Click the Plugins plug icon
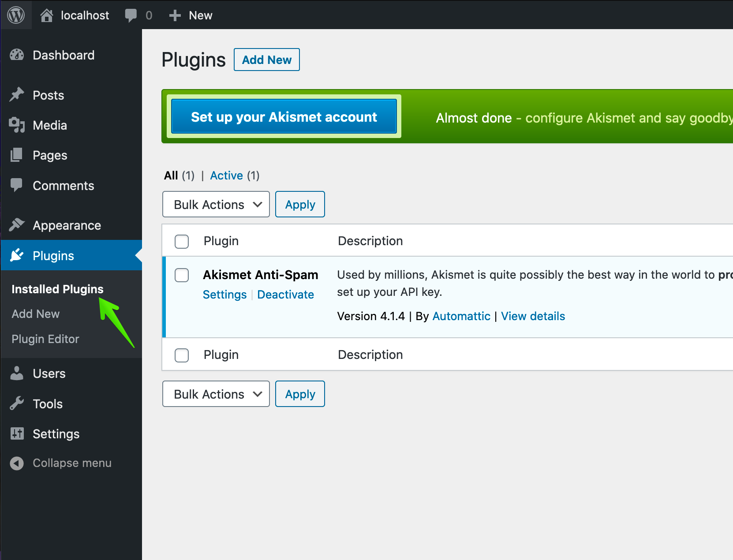 [x=17, y=255]
